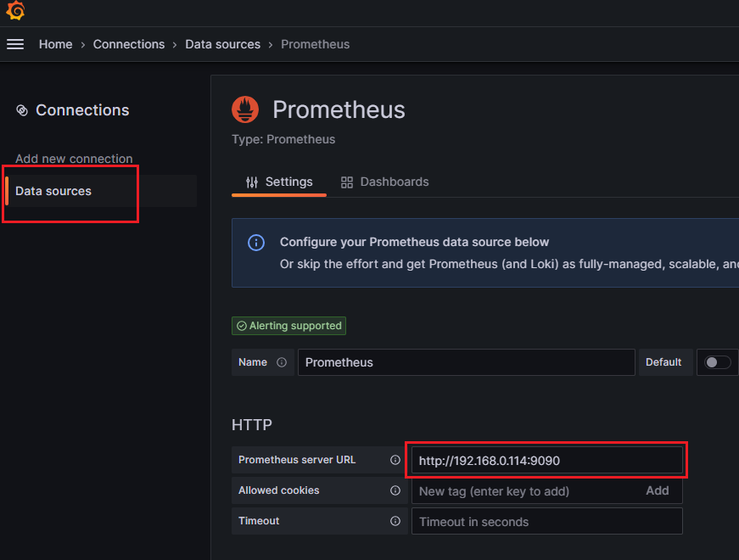This screenshot has width=739, height=560.
Task: Click the Prometheus flame logo
Action: pos(245,109)
